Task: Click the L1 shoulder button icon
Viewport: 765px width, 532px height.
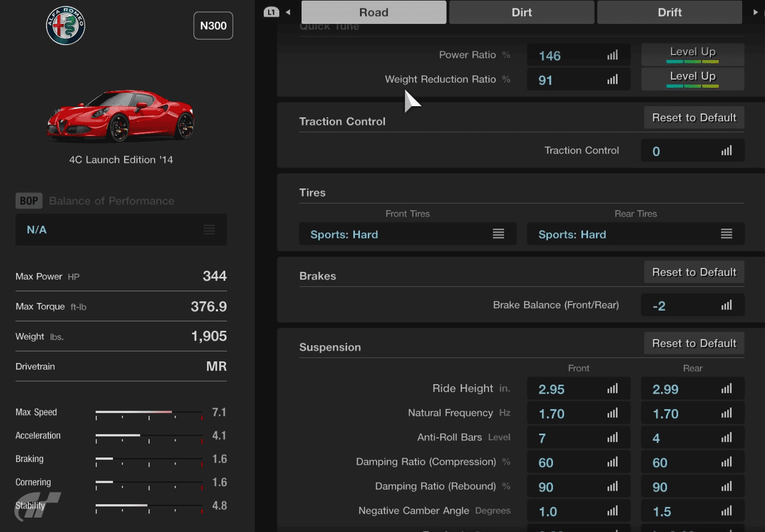Action: 272,12
